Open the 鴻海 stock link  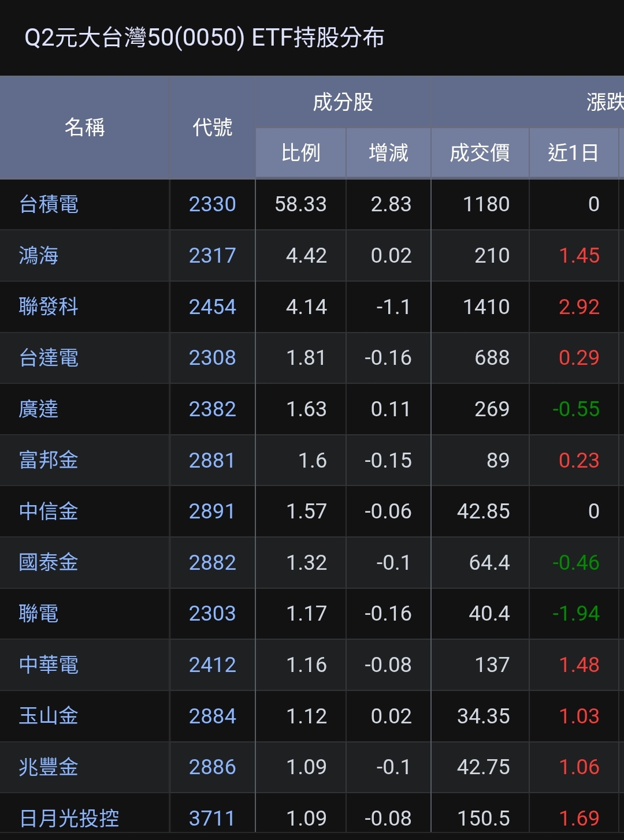click(x=39, y=255)
